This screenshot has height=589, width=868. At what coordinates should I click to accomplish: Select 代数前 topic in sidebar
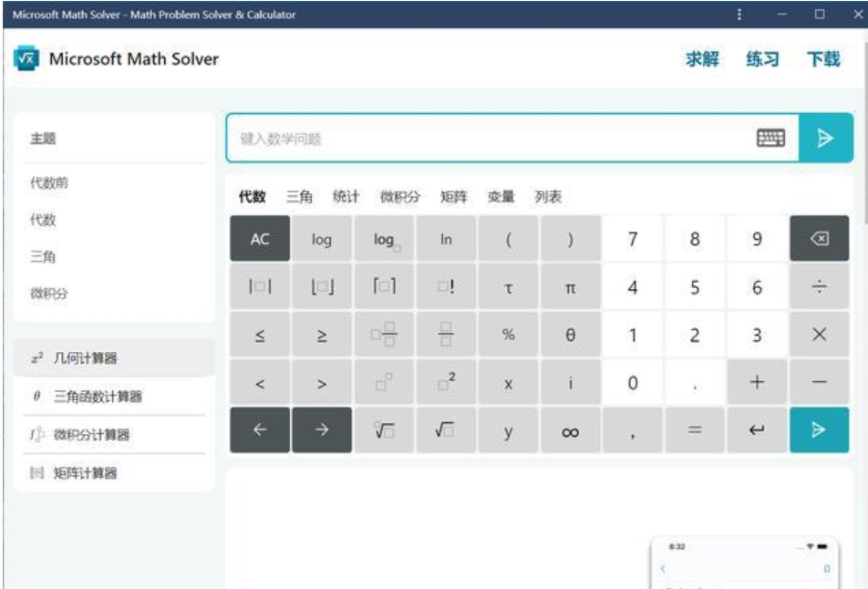pos(49,182)
